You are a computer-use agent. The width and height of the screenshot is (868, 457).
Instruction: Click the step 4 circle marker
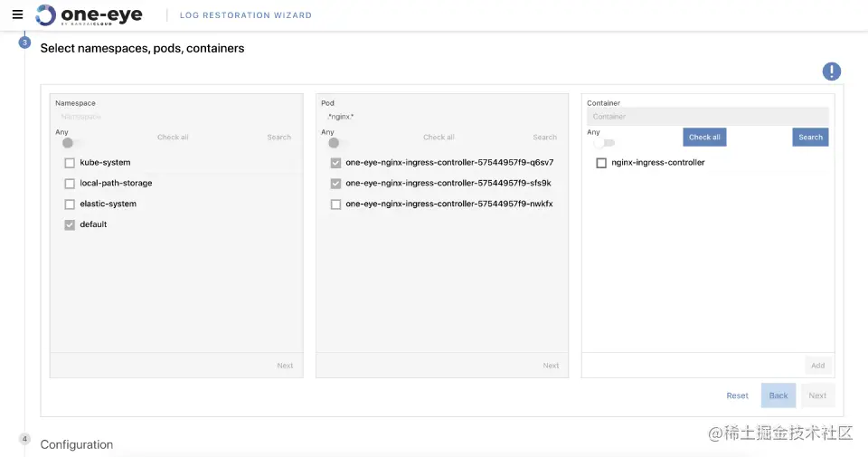[x=25, y=439]
